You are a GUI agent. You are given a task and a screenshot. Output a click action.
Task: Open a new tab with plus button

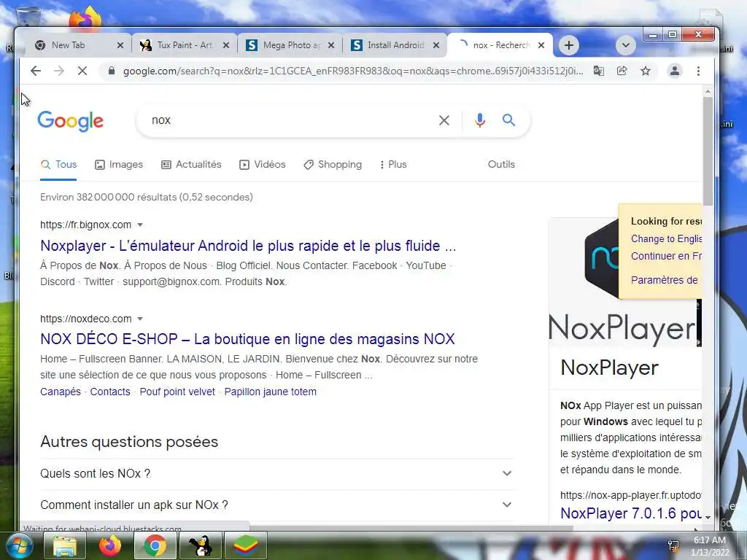pos(568,45)
